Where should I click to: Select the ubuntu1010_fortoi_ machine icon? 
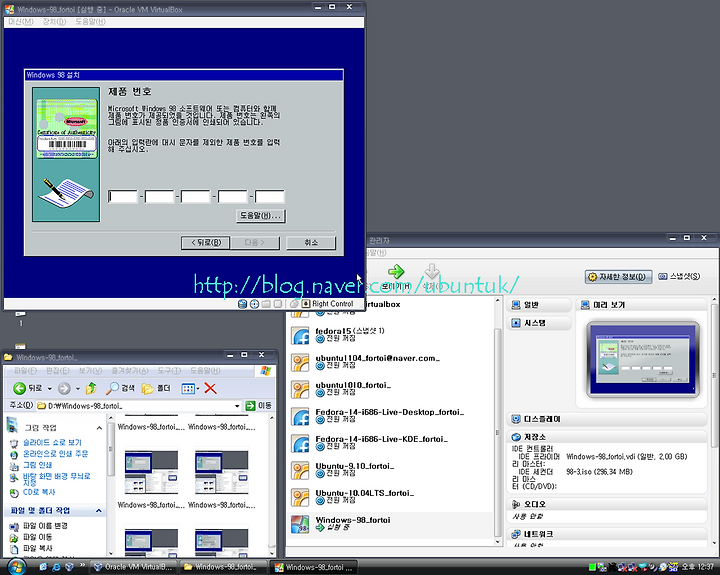pyautogui.click(x=301, y=389)
